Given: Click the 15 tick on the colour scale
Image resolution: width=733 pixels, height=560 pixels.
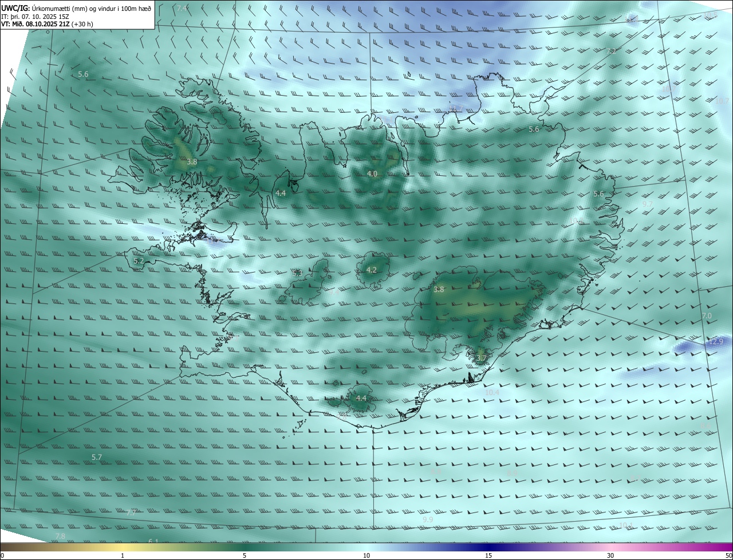Looking at the screenshot, I should point(488,555).
